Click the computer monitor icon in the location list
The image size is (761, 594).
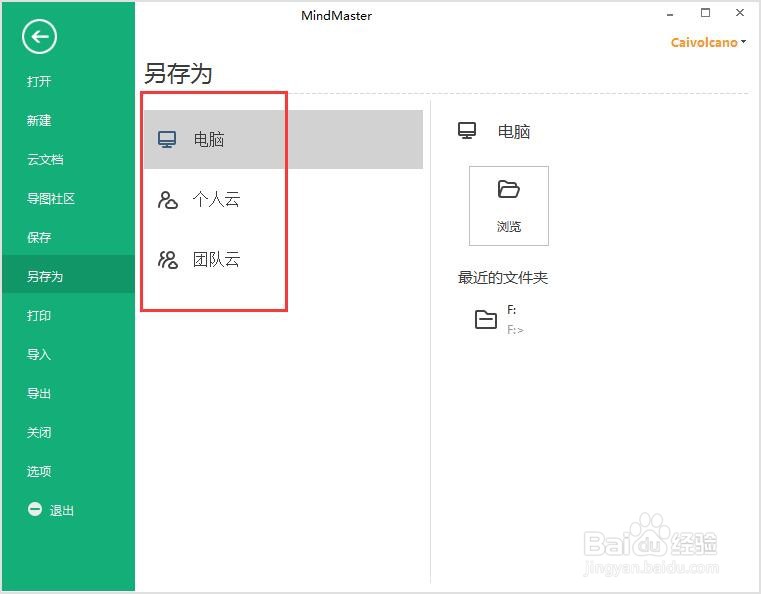[x=167, y=139]
